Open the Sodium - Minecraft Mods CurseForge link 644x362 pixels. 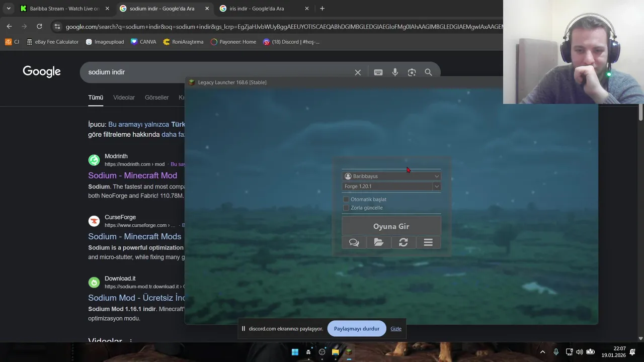point(135,237)
